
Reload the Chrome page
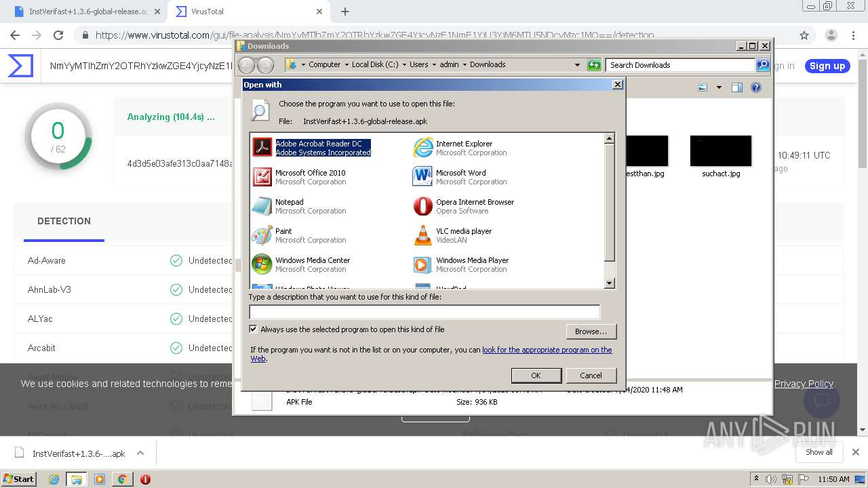[x=58, y=35]
